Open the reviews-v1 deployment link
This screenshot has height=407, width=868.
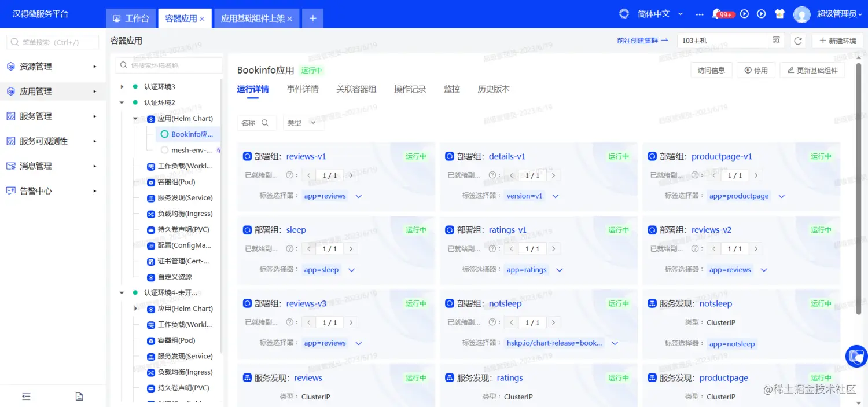click(306, 156)
